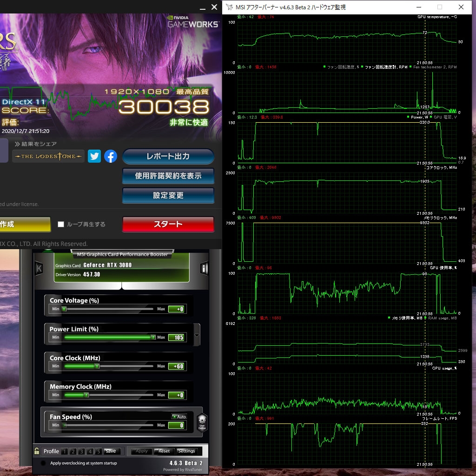476x476 pixels.
Task: Click Core Voltage value field +0
Action: click(176, 309)
